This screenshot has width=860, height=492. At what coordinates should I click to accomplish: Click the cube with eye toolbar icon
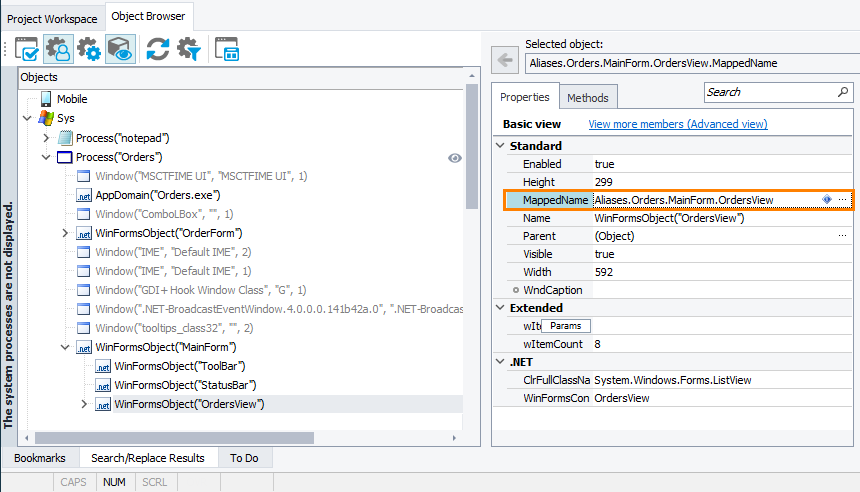pos(120,49)
